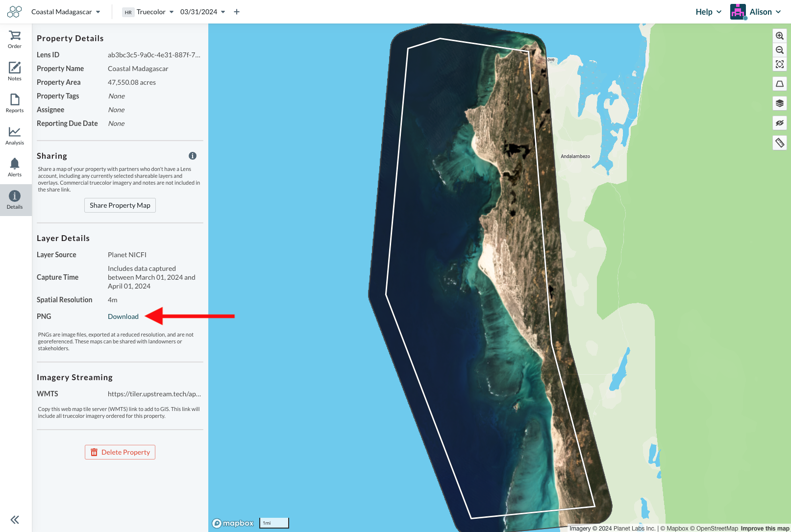Zoom in on the map

[779, 35]
